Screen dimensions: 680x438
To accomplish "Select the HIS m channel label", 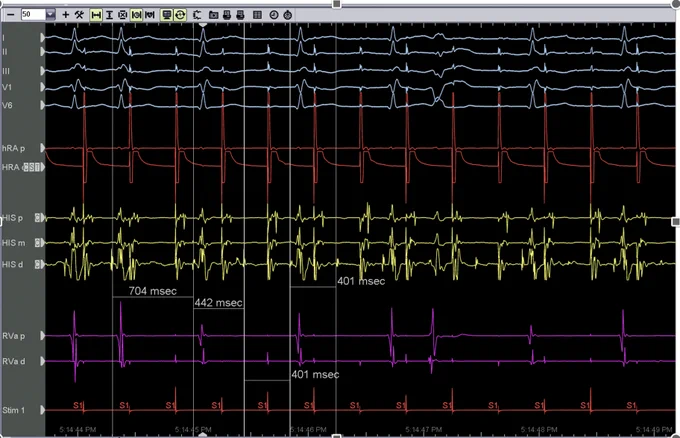I will pyautogui.click(x=13, y=243).
